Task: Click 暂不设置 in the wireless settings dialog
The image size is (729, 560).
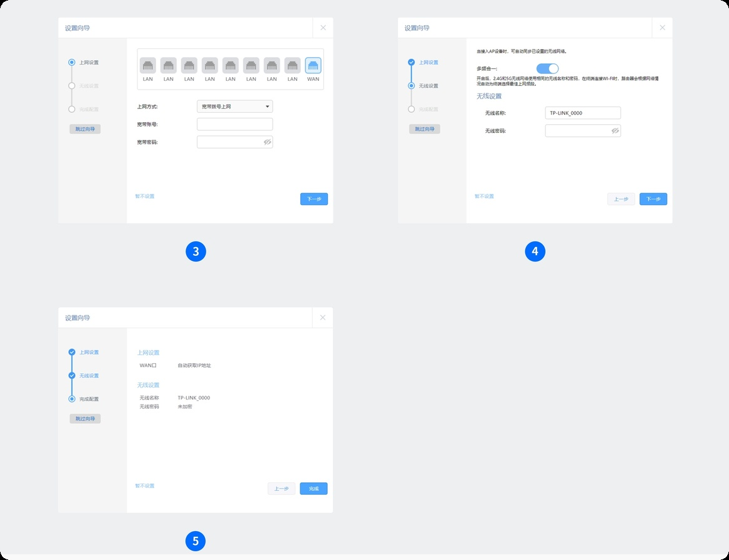Action: tap(484, 196)
